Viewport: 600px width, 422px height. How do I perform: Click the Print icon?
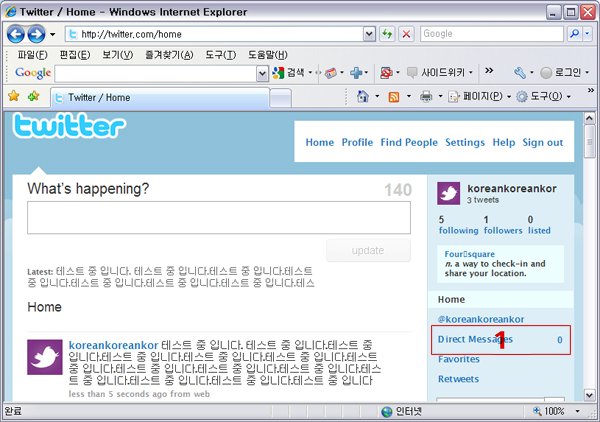point(426,97)
